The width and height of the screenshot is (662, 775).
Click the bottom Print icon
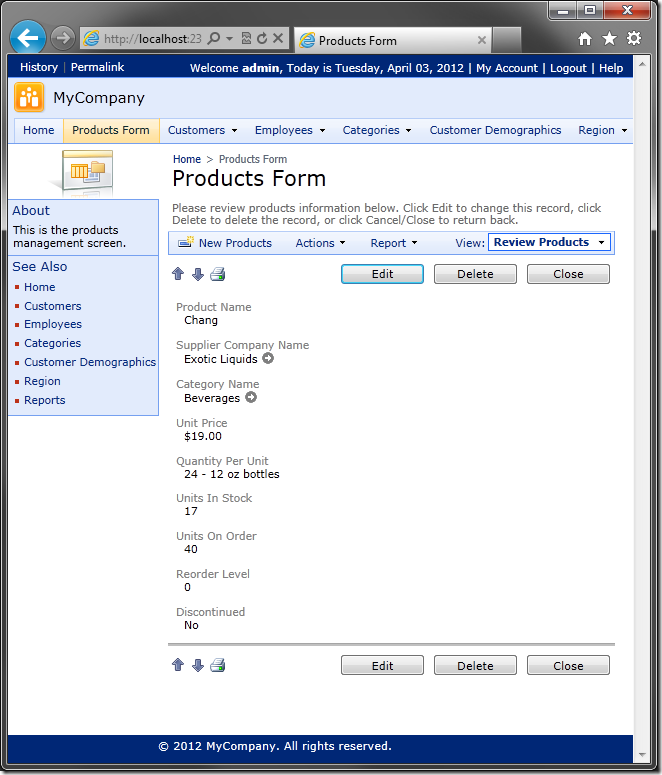tap(218, 665)
